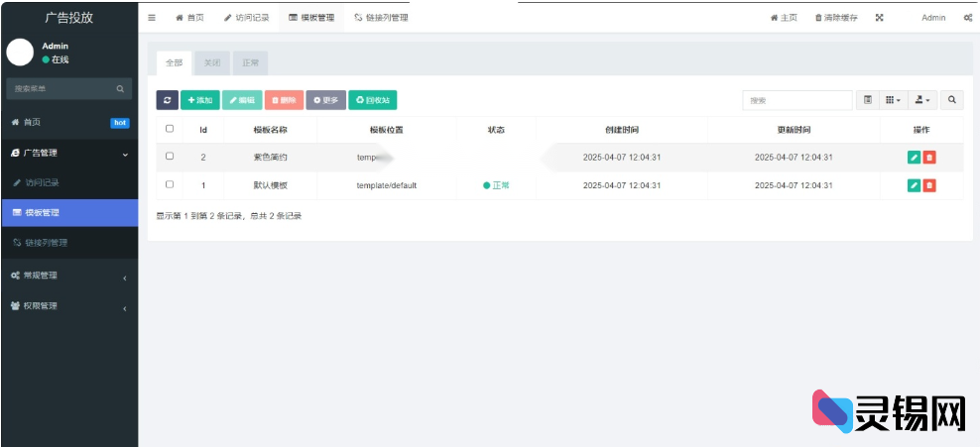Open 首页 in the sidebar

click(x=68, y=122)
